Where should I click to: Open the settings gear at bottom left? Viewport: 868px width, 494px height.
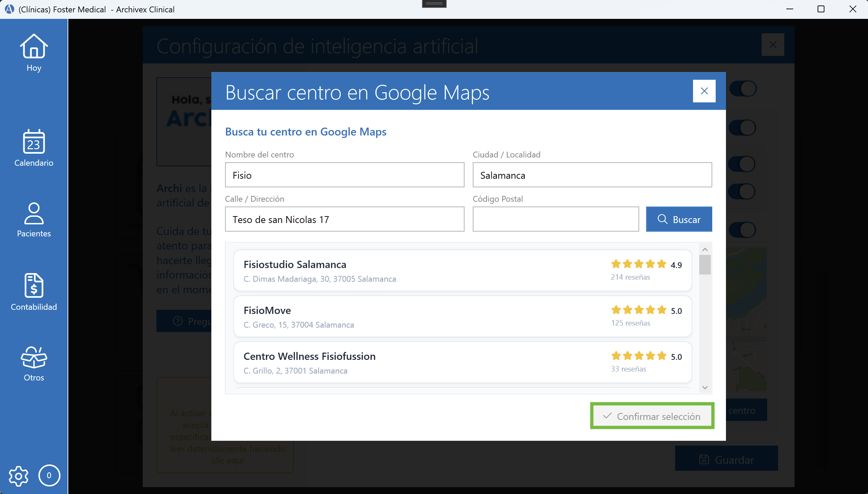tap(18, 476)
